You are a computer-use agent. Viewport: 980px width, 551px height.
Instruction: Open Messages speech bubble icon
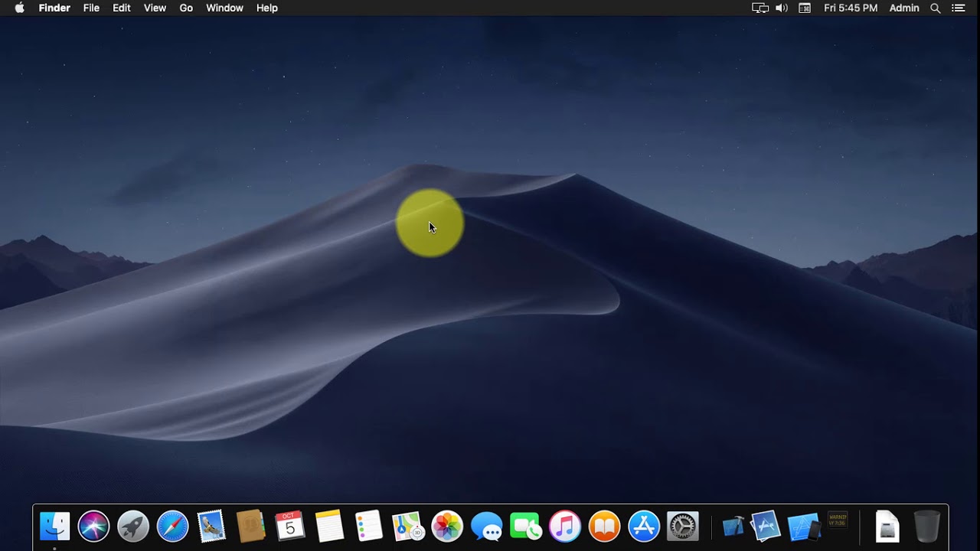coord(486,527)
